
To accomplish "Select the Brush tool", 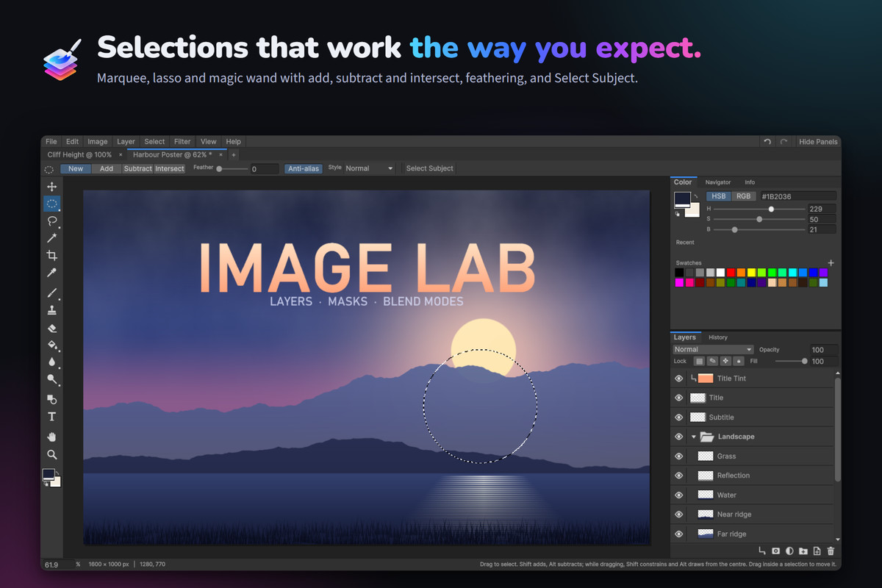I will (52, 293).
